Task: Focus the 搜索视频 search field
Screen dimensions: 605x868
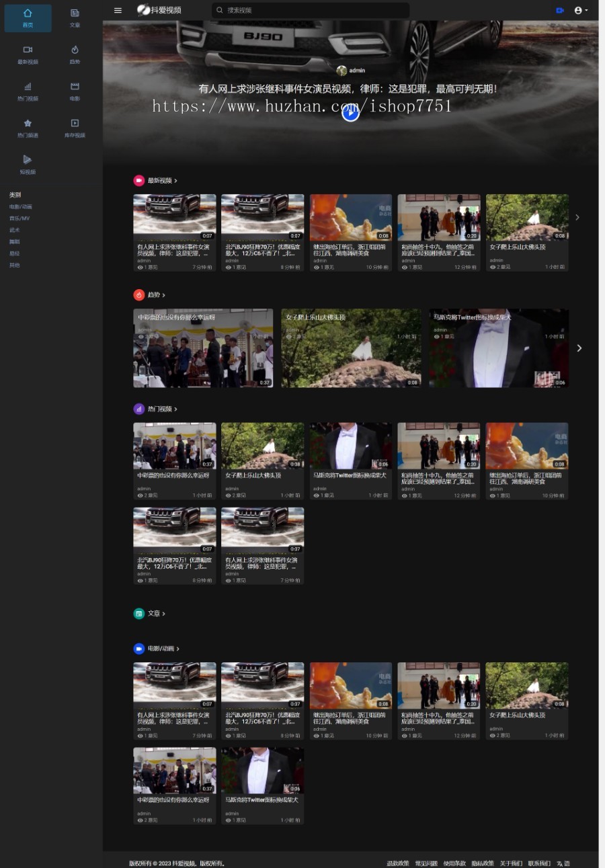Action: coord(311,10)
